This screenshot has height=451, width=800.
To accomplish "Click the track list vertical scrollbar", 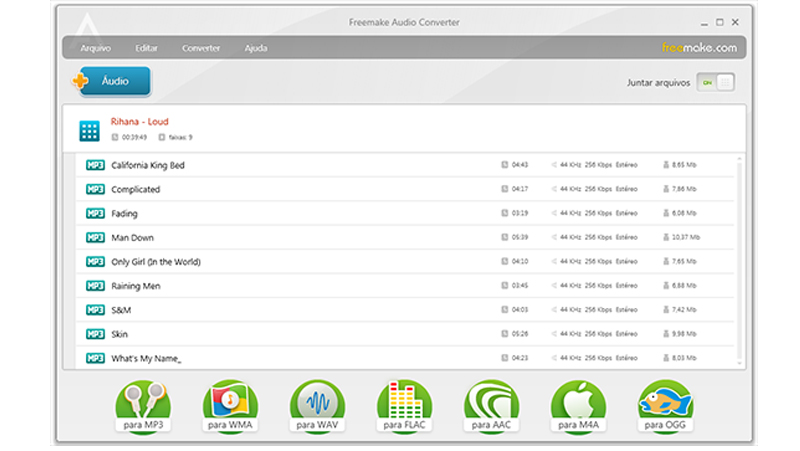I will point(739,260).
